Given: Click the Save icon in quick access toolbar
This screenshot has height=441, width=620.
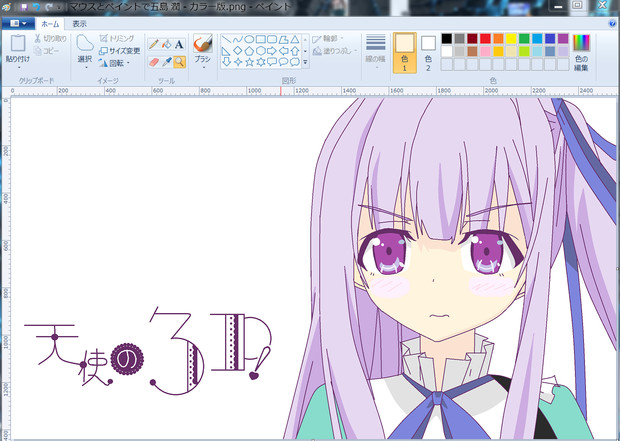Looking at the screenshot, I should pyautogui.click(x=24, y=7).
